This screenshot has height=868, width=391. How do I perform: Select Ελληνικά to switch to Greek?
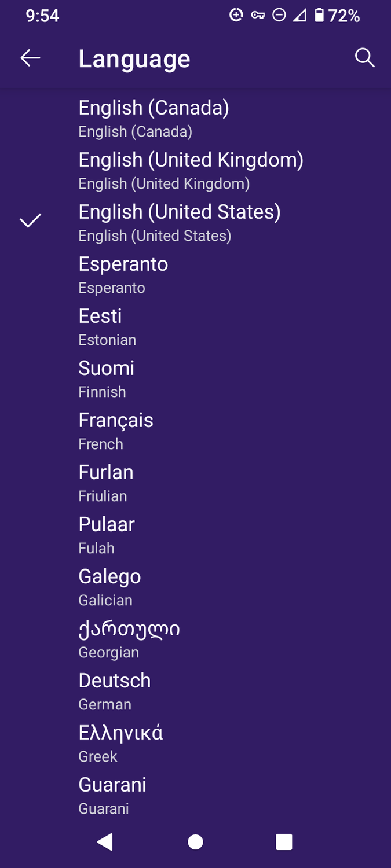[x=120, y=733]
